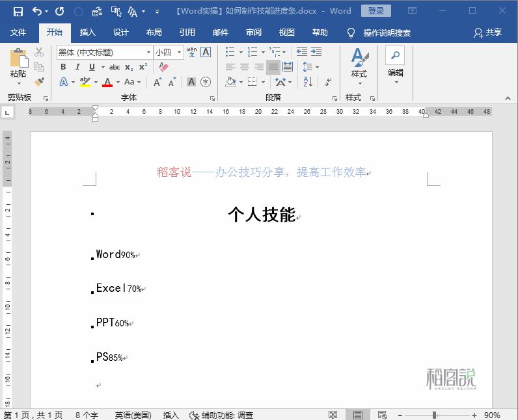Click the accessibility checker status icon
Viewport: 518px width, 420px height.
click(194, 415)
